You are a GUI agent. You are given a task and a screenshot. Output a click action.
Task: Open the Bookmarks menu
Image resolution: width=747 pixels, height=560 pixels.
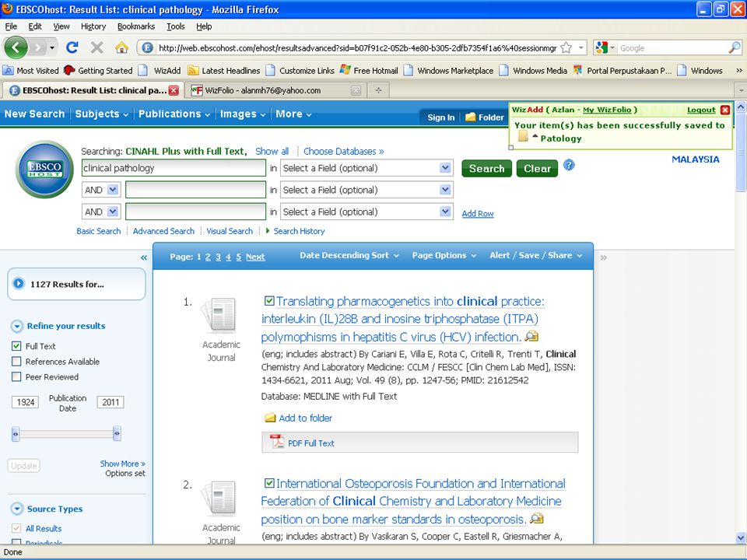tap(136, 26)
